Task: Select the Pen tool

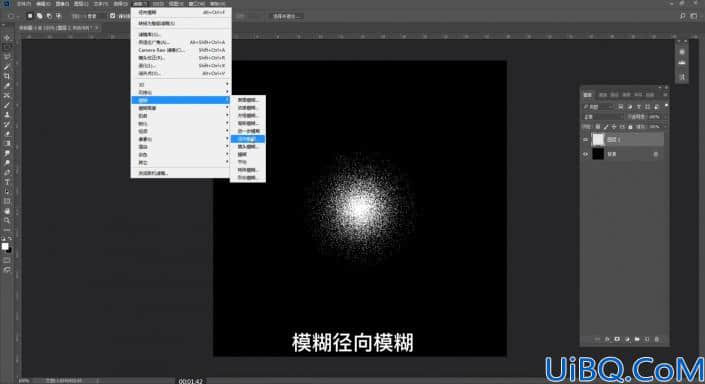Action: 7,173
